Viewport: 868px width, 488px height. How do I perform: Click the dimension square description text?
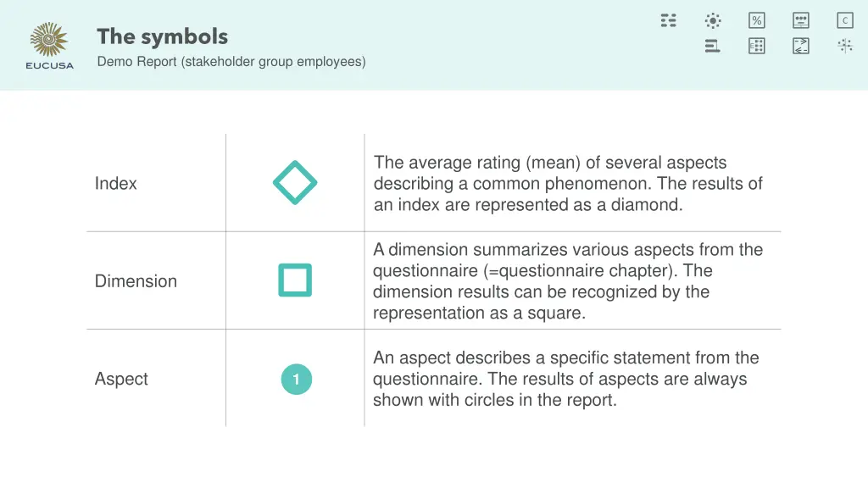(568, 281)
